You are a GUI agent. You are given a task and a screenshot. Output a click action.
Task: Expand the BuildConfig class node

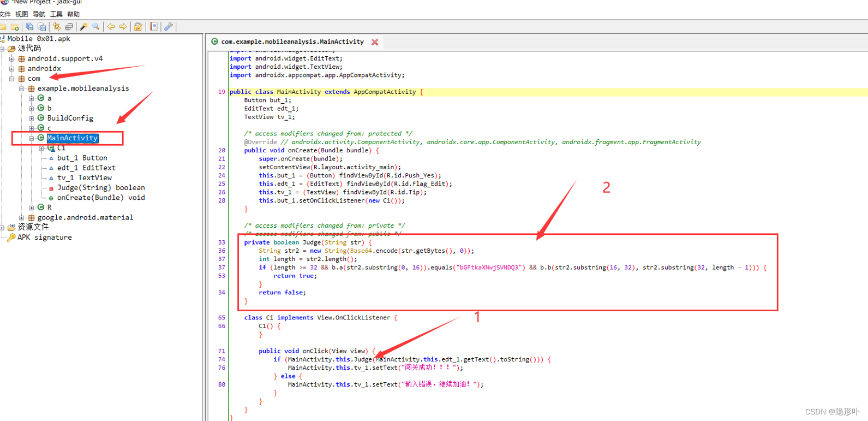(x=31, y=118)
